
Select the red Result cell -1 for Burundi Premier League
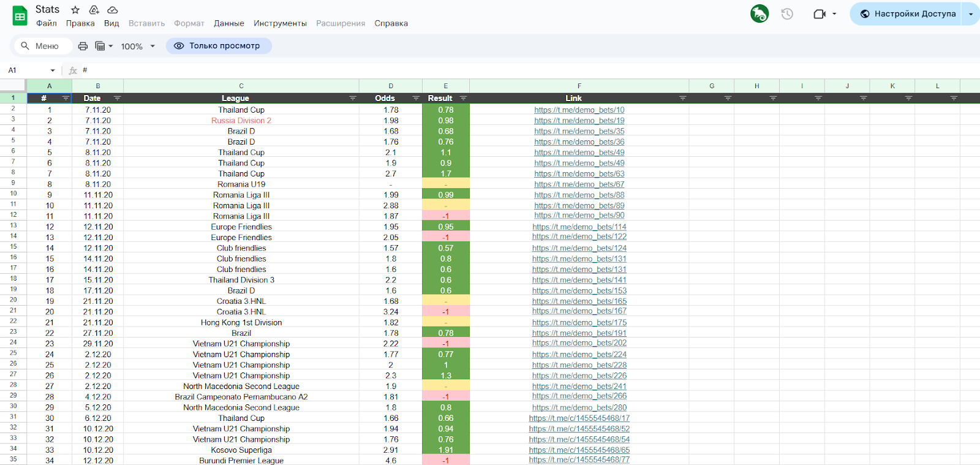tap(446, 460)
